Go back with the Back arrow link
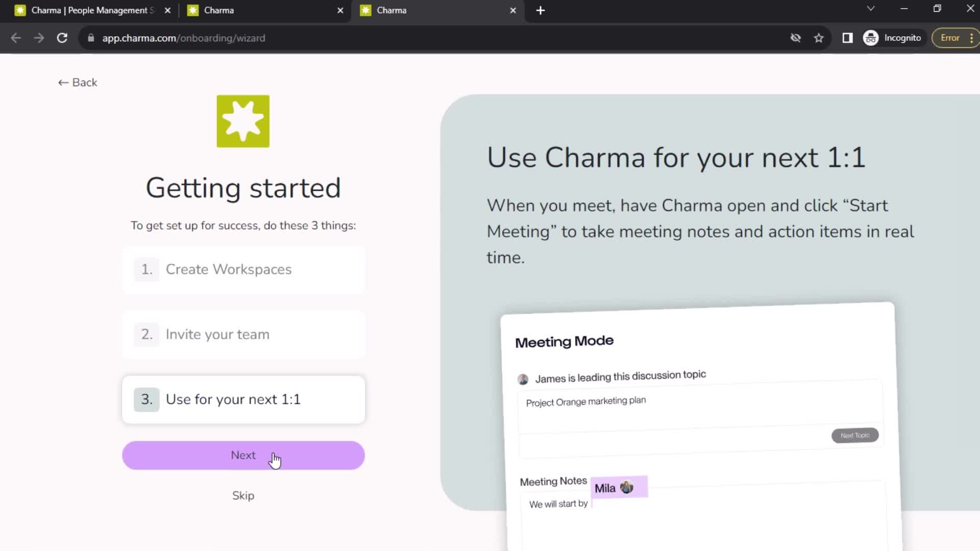Screen dimensions: 980x551 [78, 83]
